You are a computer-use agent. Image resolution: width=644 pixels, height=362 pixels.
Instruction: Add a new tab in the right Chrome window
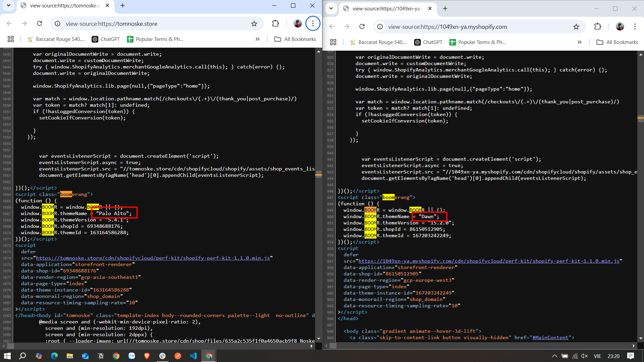445,8
